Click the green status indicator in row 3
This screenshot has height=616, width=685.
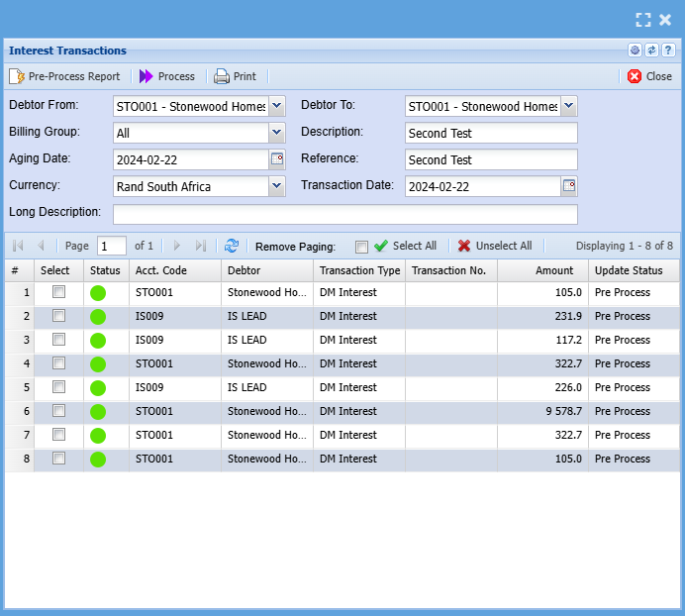98,341
